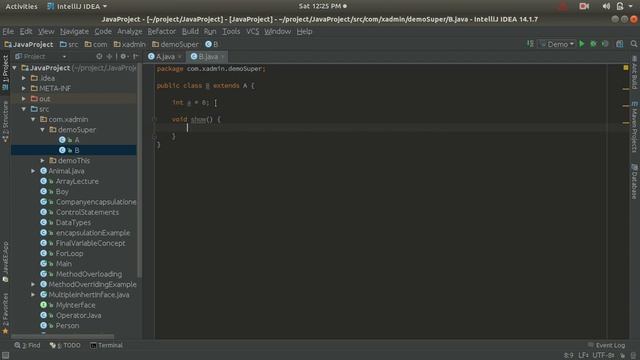Viewport: 640px width, 360px height.
Task: Expand the Animal.java node
Action: [33, 171]
